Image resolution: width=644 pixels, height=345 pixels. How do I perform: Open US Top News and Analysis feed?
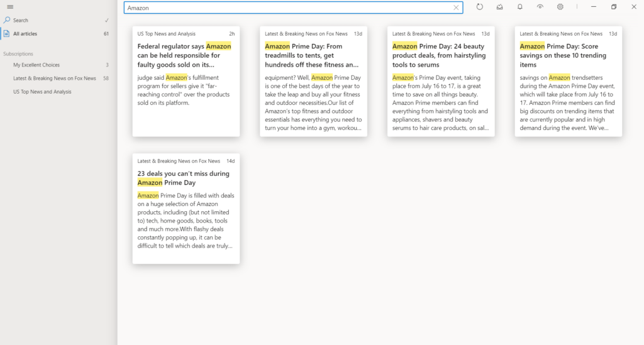(x=57, y=92)
